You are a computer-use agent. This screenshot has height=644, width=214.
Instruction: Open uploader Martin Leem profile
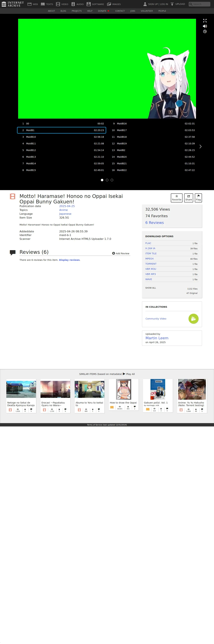click(157, 338)
